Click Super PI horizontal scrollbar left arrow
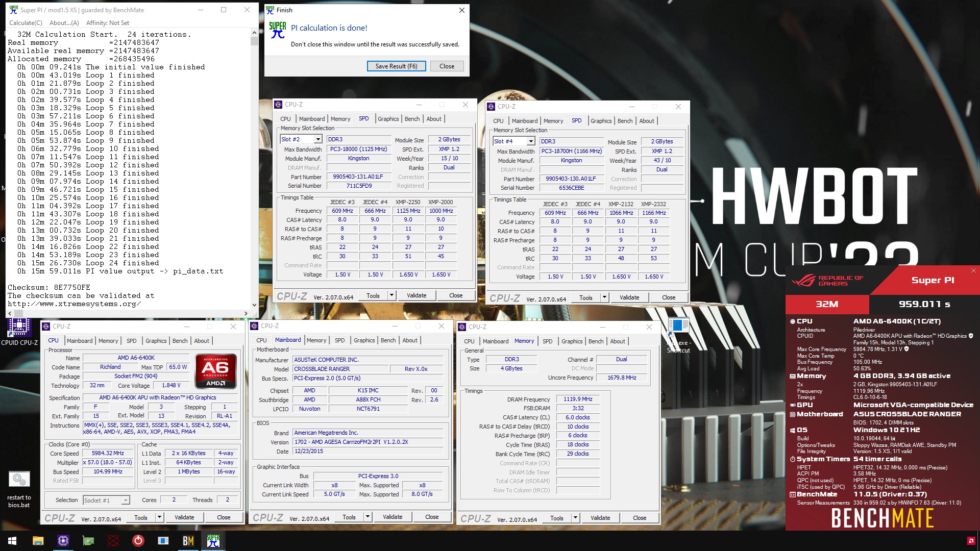Viewport: 980px width, 551px height. point(10,313)
